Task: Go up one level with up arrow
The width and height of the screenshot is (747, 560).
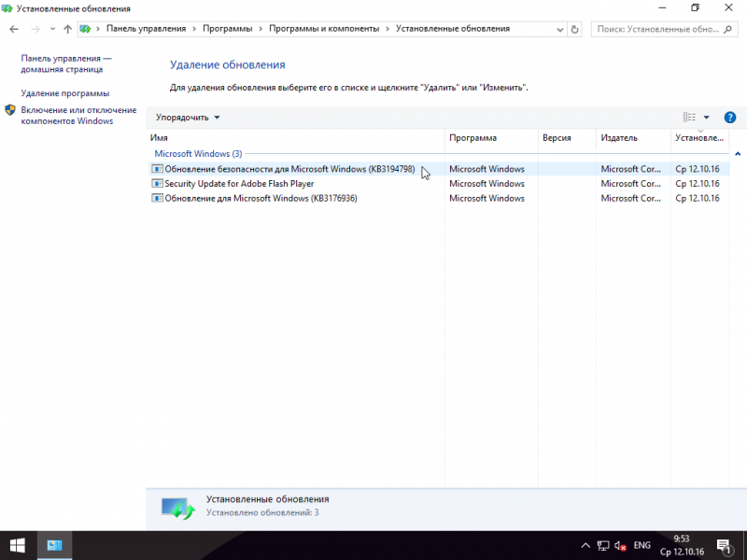Action: (x=67, y=29)
